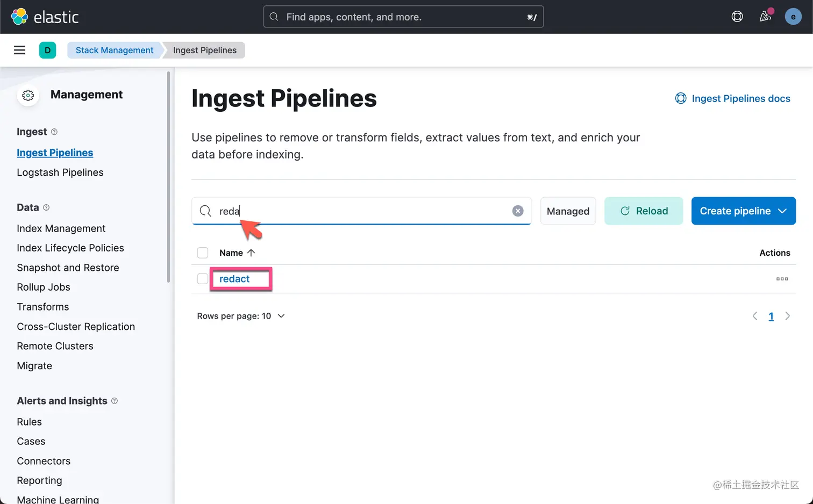Open Rows per page dropdown
The width and height of the screenshot is (813, 504).
click(241, 316)
